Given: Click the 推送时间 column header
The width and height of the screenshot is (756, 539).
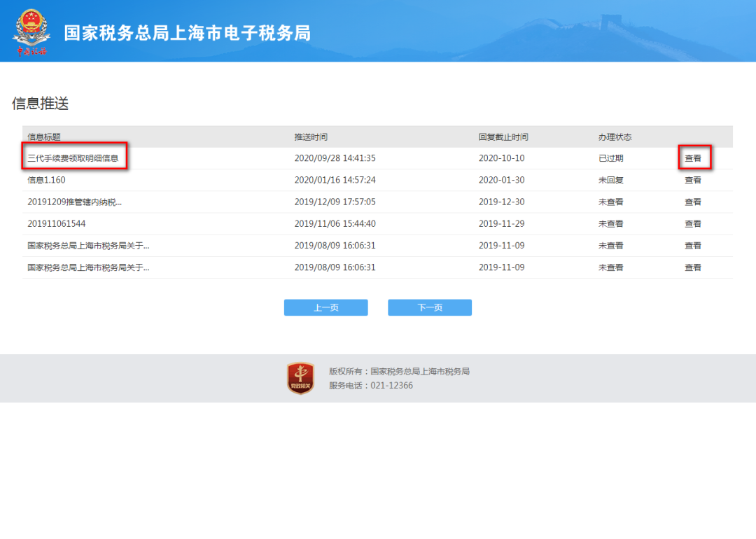Looking at the screenshot, I should click(311, 137).
